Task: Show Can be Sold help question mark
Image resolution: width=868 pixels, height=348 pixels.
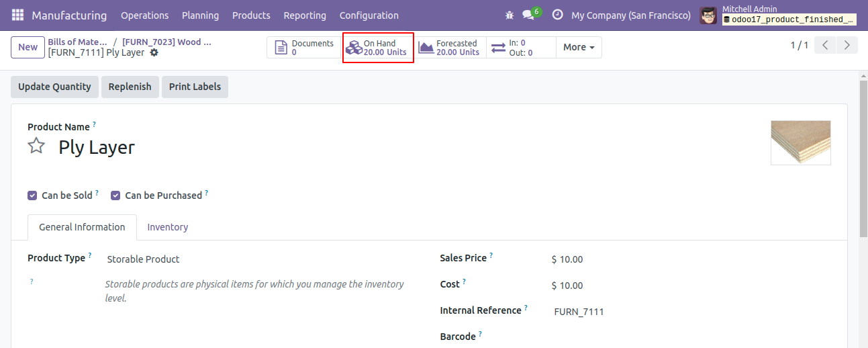Action: (x=97, y=193)
